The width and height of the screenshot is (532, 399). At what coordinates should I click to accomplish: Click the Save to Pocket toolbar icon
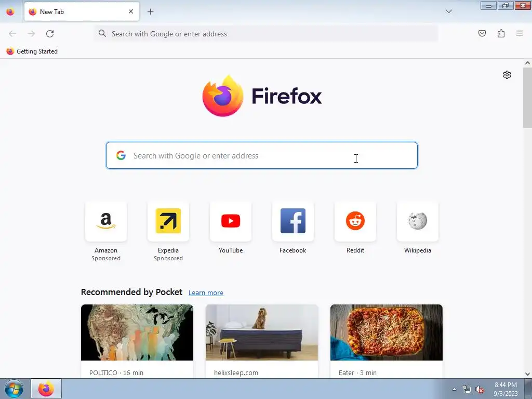coord(482,33)
